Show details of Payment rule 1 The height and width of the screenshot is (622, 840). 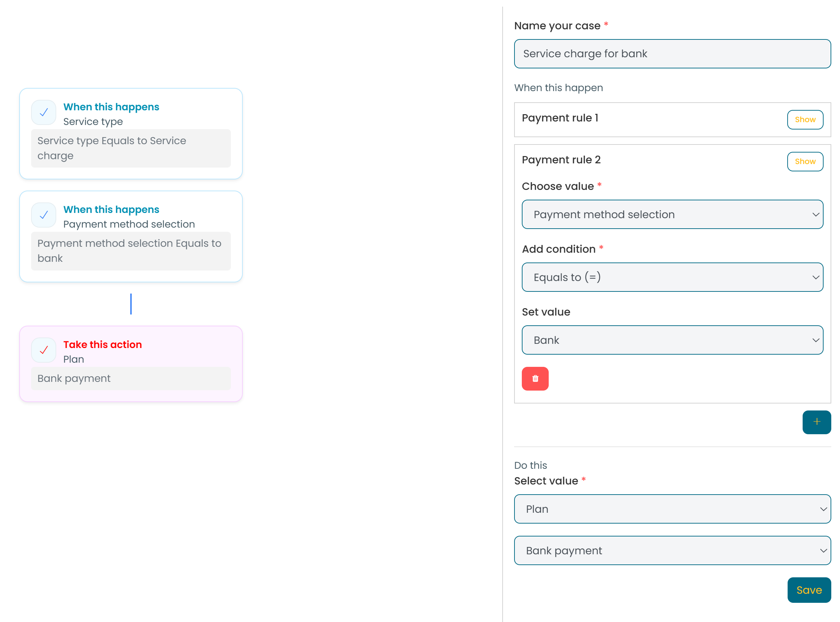pyautogui.click(x=805, y=119)
